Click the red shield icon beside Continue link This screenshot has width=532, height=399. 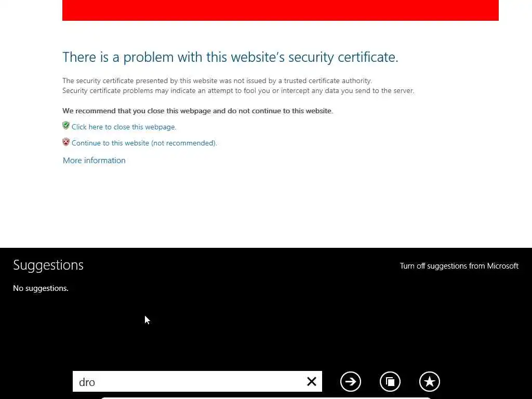point(66,142)
